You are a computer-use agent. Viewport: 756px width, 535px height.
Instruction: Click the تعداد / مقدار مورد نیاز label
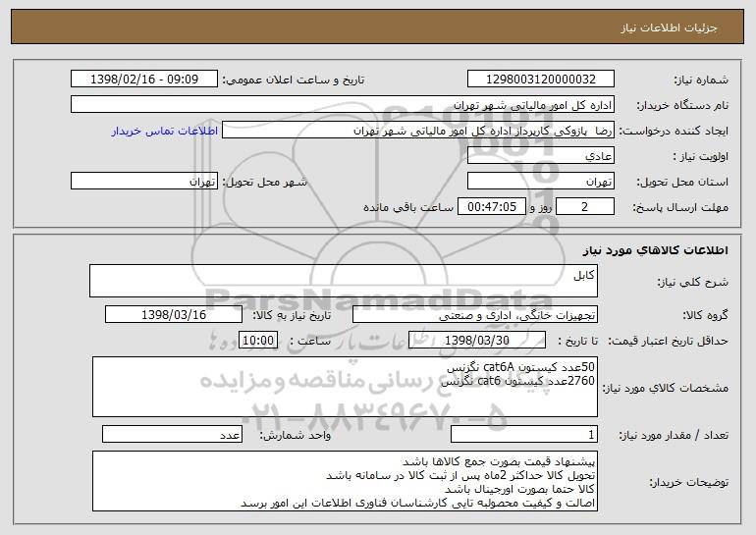click(674, 435)
